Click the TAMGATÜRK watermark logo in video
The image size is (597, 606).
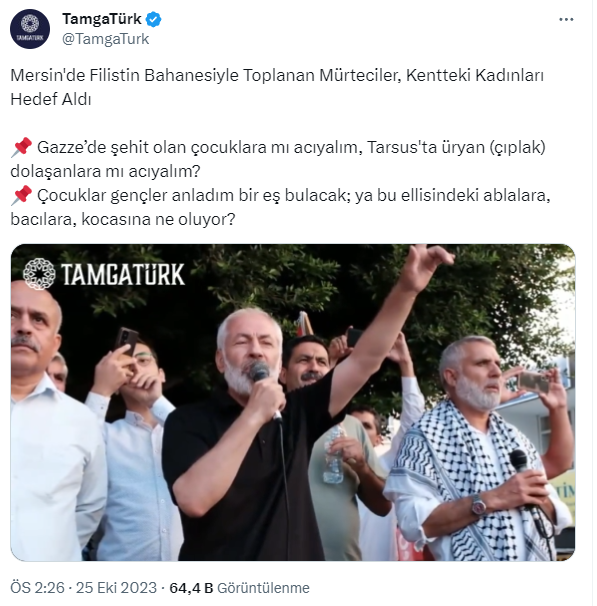(x=104, y=274)
